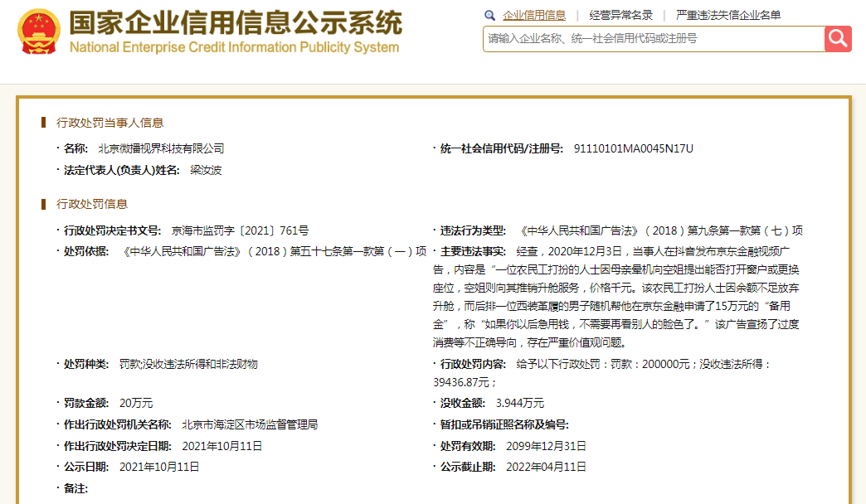Click legal representative name 梁汝波
Screen dimensions: 866x504
click(206, 170)
